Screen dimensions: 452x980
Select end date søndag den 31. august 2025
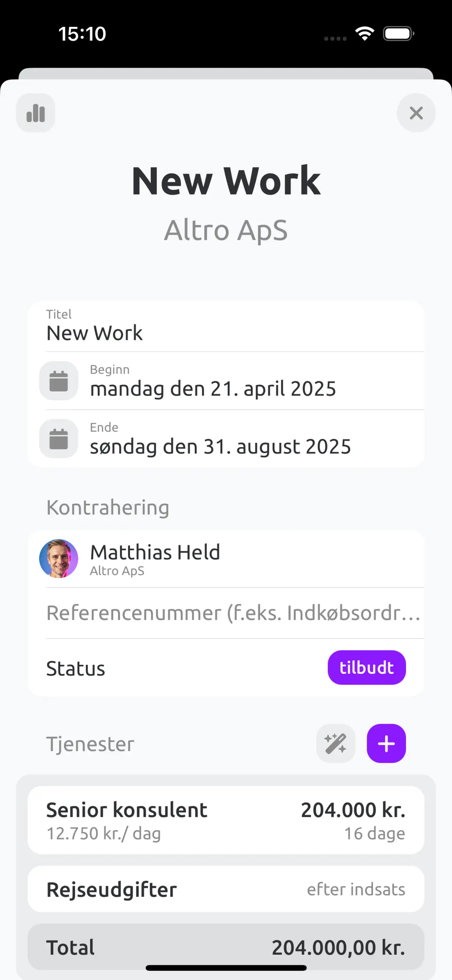220,447
